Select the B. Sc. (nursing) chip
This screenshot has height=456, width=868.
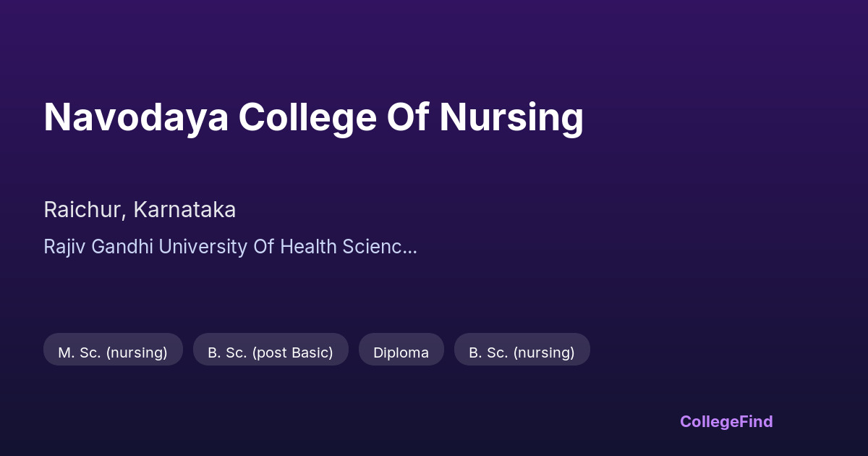pos(522,352)
